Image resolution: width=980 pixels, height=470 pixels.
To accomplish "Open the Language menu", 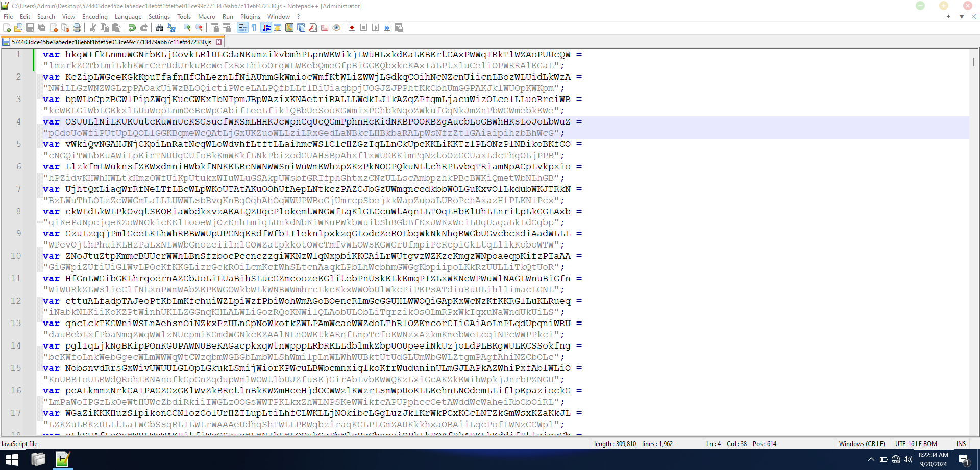I will tap(128, 17).
